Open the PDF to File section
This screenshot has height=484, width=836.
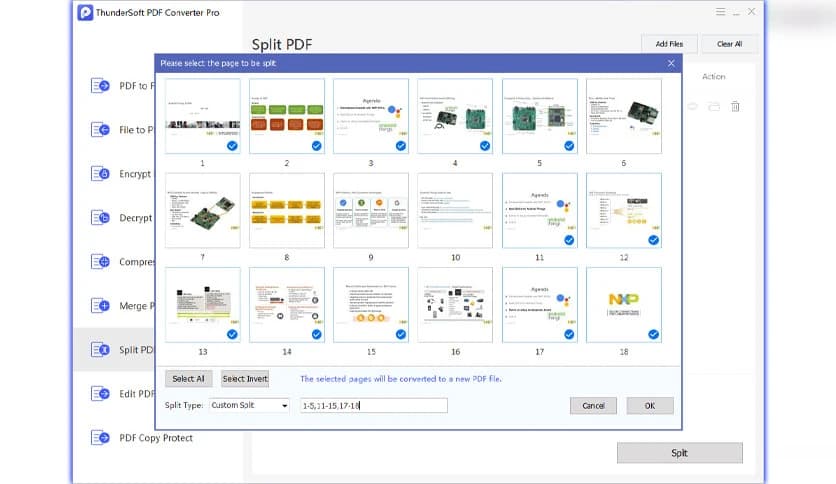(x=137, y=86)
